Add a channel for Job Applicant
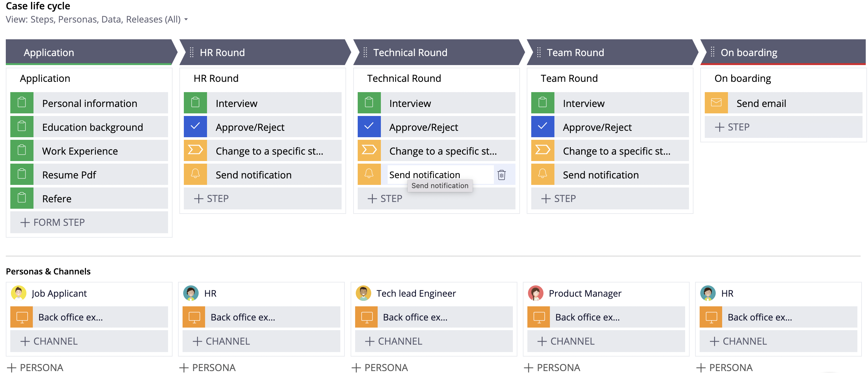This screenshot has height=373, width=868. click(x=49, y=341)
